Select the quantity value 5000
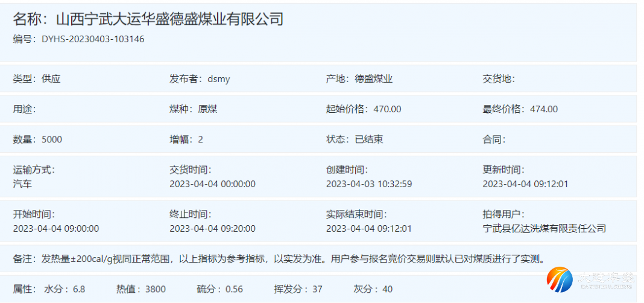The height and width of the screenshot is (303, 644). click(52, 139)
